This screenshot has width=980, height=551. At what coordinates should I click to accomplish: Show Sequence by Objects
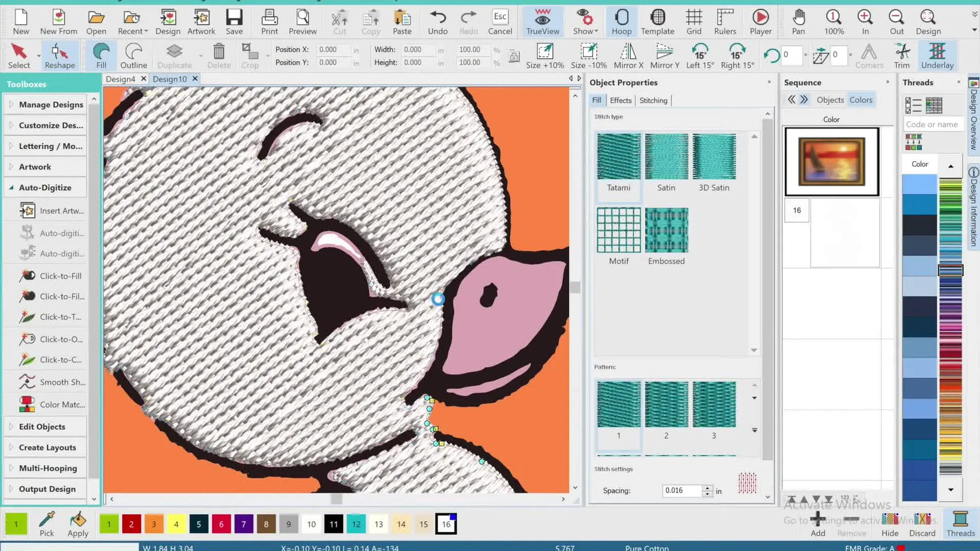tap(830, 100)
